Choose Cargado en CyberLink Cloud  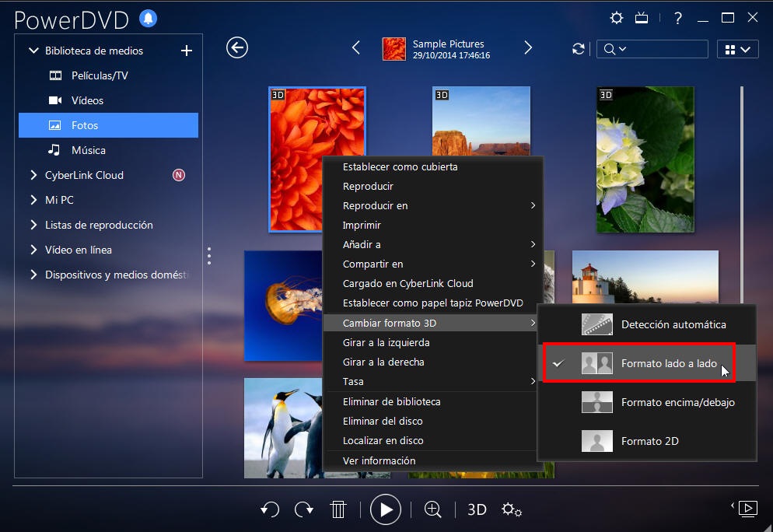point(433,284)
